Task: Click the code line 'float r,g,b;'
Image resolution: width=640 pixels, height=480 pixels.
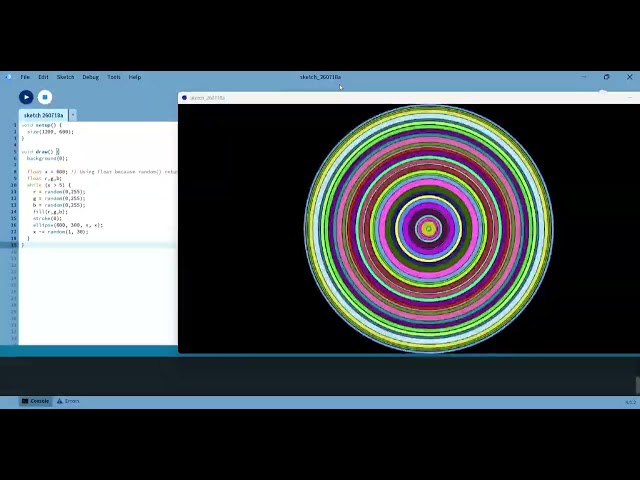Action: (x=44, y=178)
